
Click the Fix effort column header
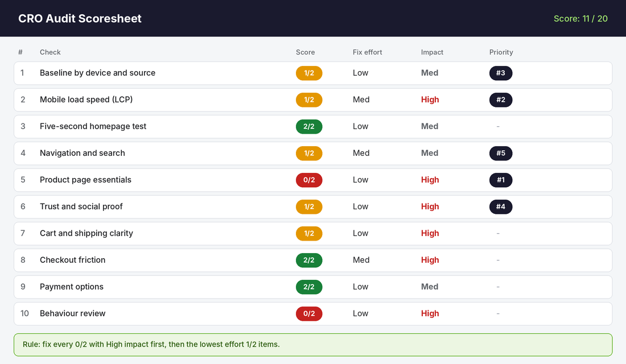[x=367, y=52]
